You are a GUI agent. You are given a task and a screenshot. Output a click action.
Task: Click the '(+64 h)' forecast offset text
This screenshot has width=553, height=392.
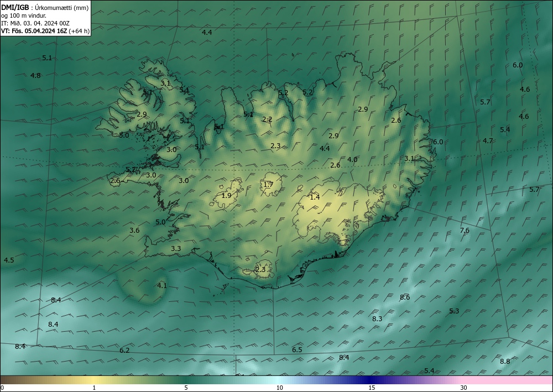click(79, 31)
